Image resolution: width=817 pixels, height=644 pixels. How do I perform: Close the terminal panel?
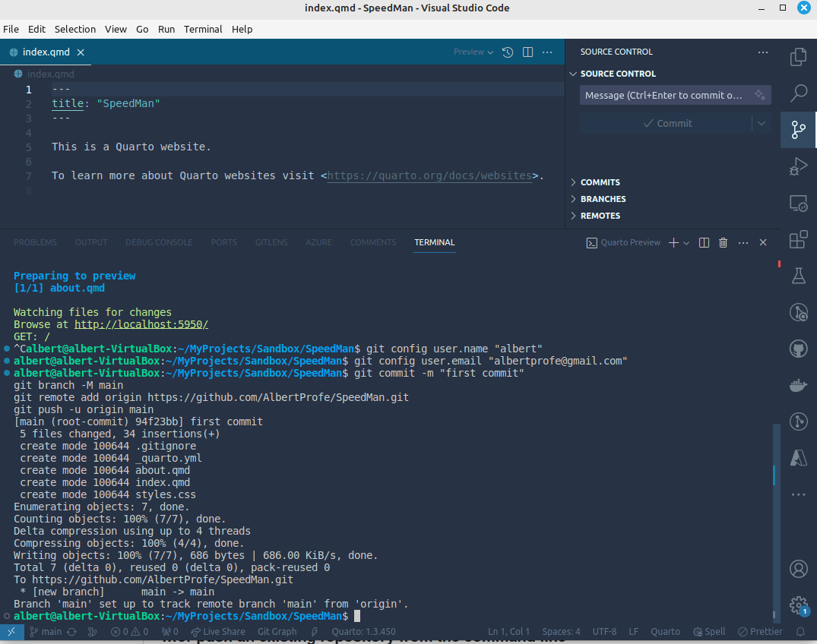click(763, 242)
